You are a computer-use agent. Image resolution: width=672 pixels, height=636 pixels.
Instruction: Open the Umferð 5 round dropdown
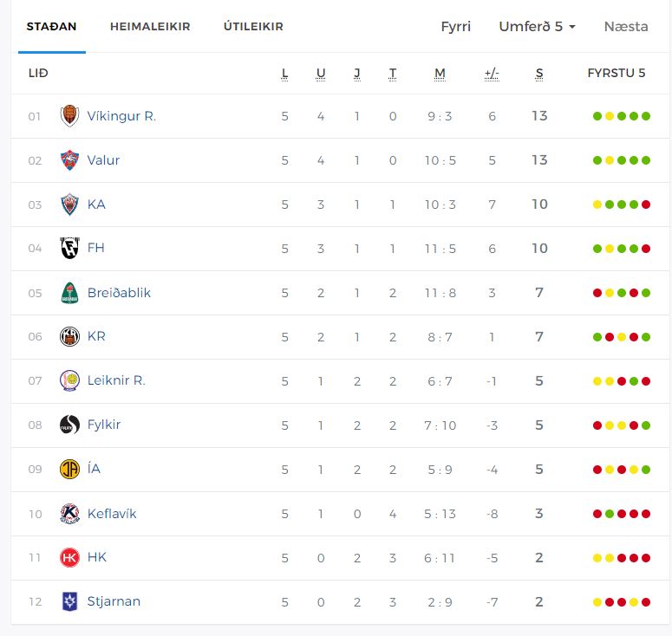click(538, 27)
